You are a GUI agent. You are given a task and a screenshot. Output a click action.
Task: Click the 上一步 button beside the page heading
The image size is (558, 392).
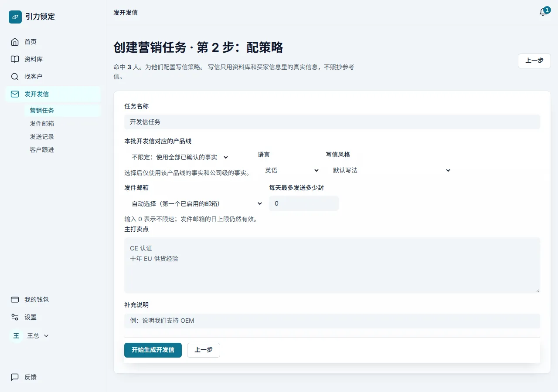pyautogui.click(x=534, y=61)
